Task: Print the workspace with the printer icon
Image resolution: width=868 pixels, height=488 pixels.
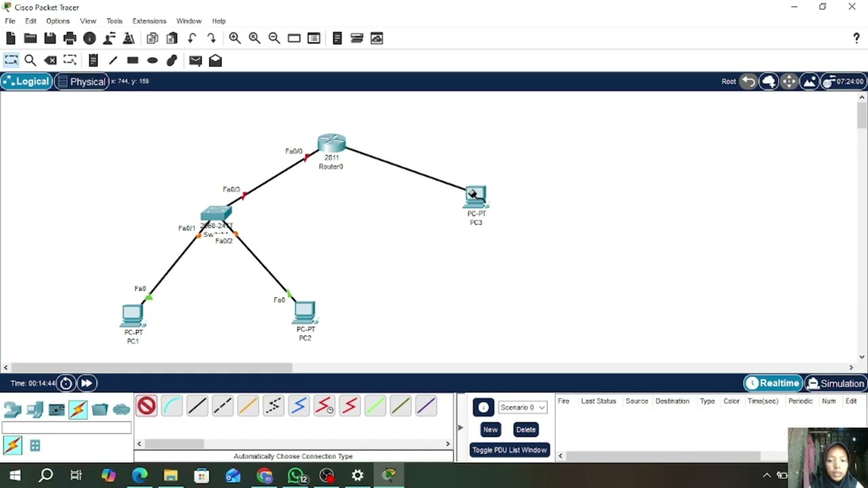Action: point(70,39)
